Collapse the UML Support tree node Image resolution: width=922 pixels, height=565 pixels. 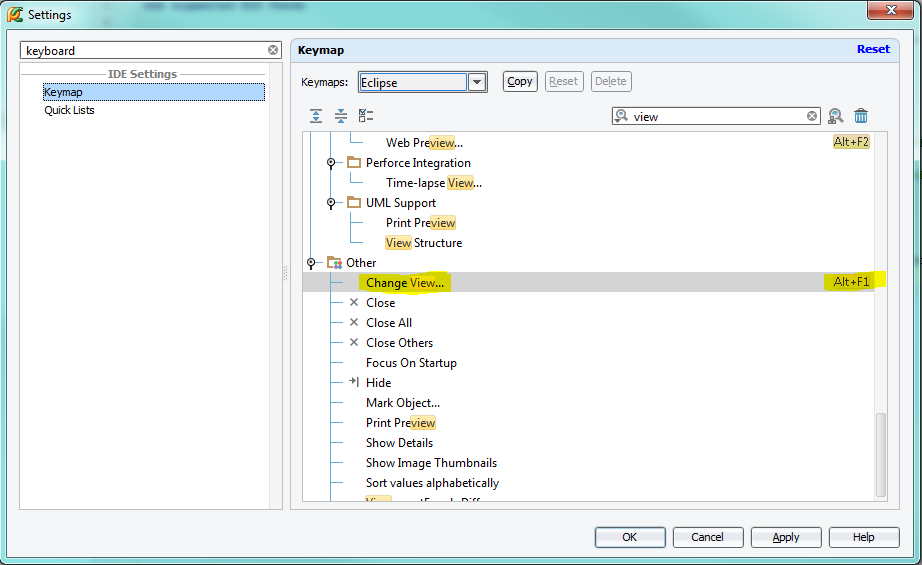coord(331,203)
